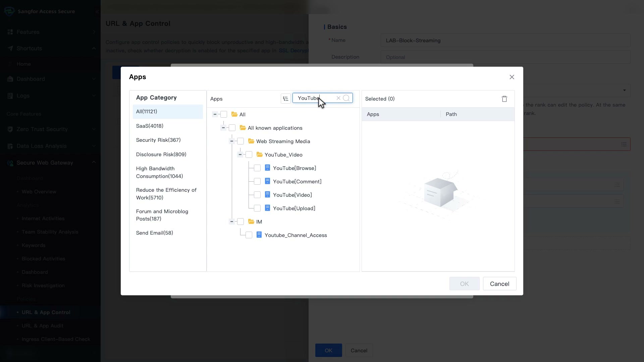644x362 pixels.
Task: Click the YouTube[Browse] app file icon
Action: coord(267,168)
